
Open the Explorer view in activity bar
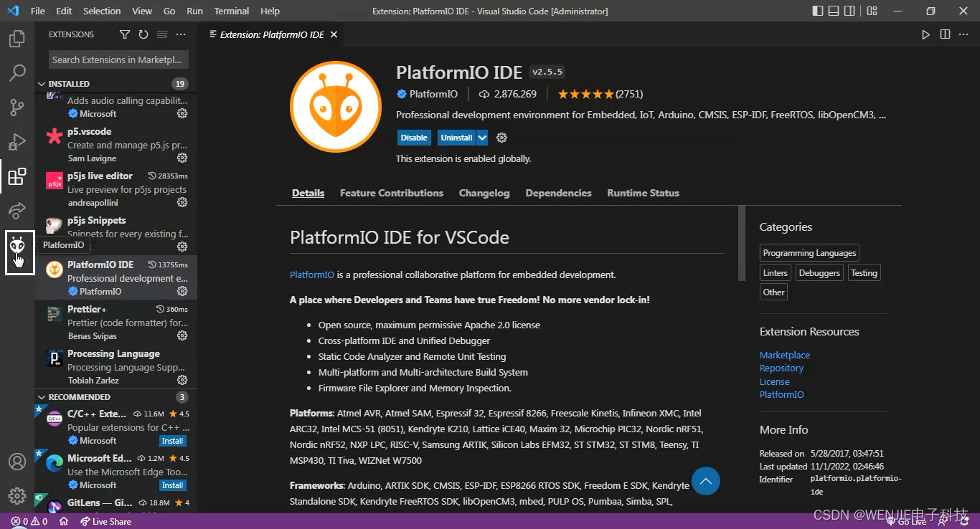click(x=17, y=38)
